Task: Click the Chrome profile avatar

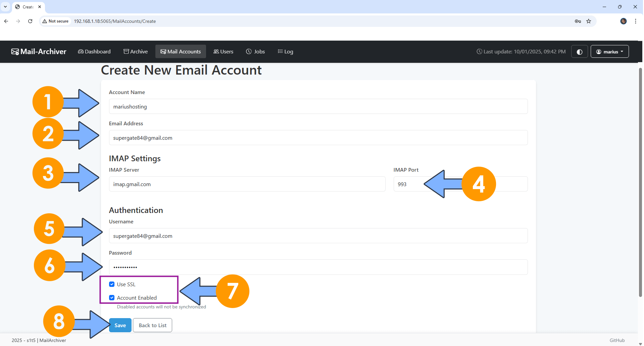Action: click(x=623, y=21)
